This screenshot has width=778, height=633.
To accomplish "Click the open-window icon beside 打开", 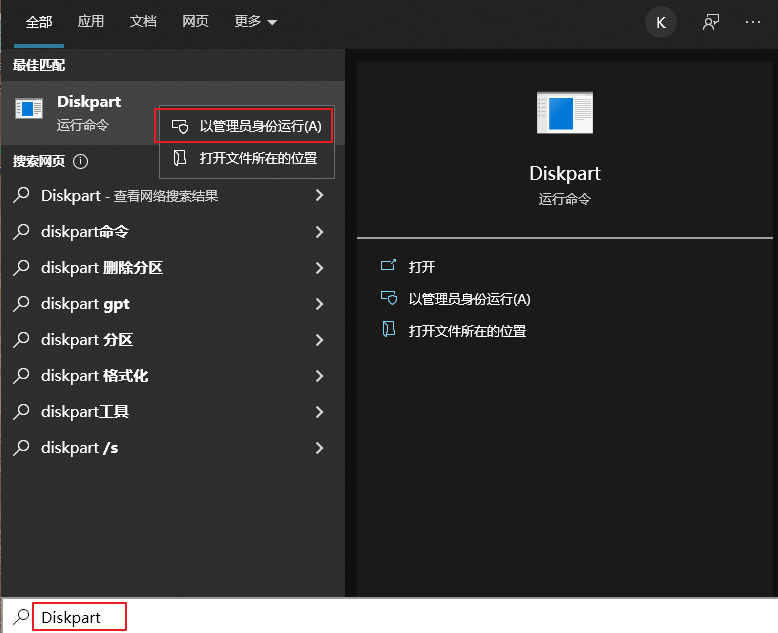I will pos(389,266).
